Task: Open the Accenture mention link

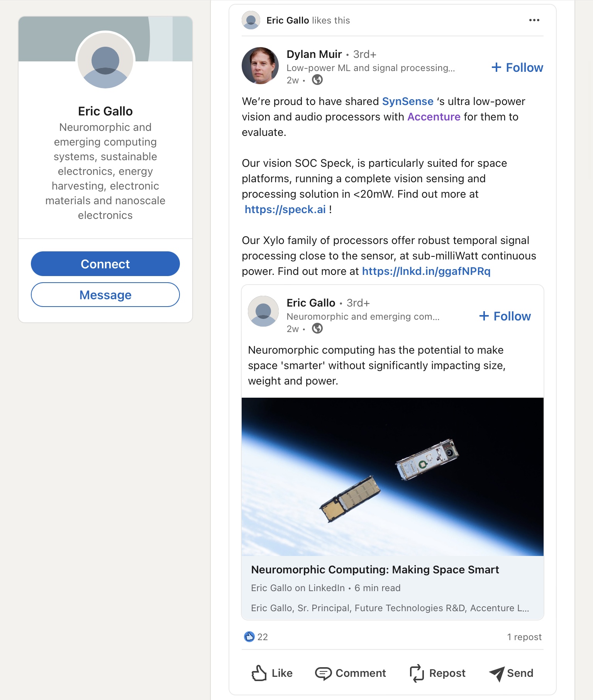Action: (x=434, y=117)
